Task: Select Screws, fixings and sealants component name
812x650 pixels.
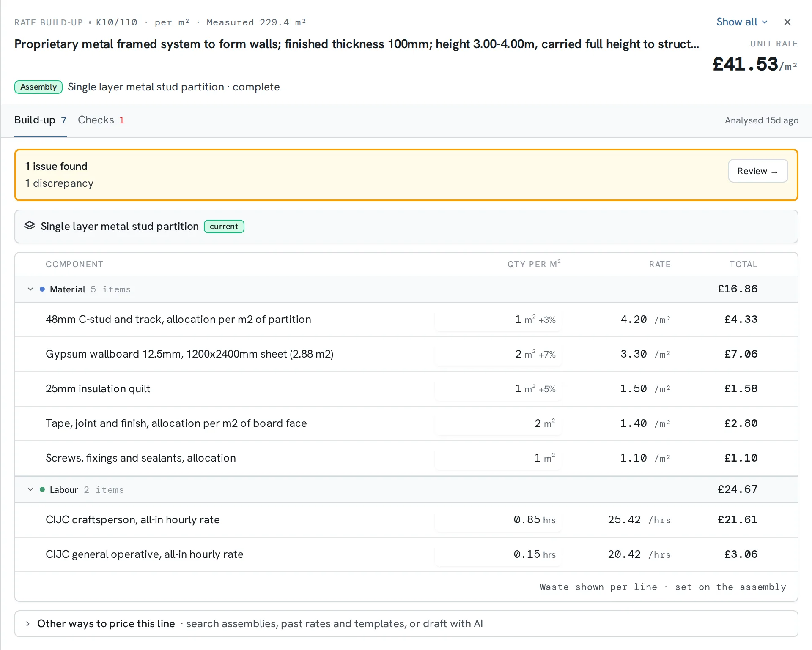Action: pos(141,458)
